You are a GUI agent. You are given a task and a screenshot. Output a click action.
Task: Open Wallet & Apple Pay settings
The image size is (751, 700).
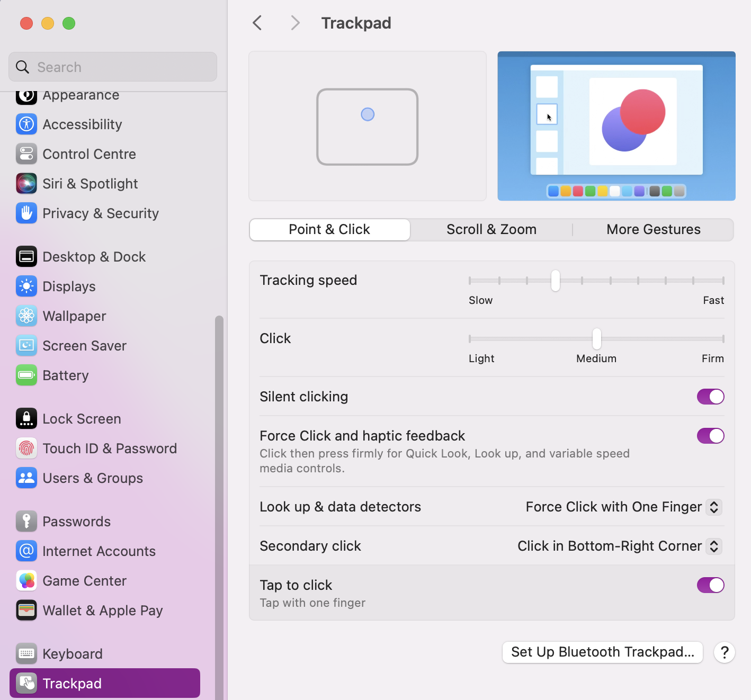coord(26,610)
